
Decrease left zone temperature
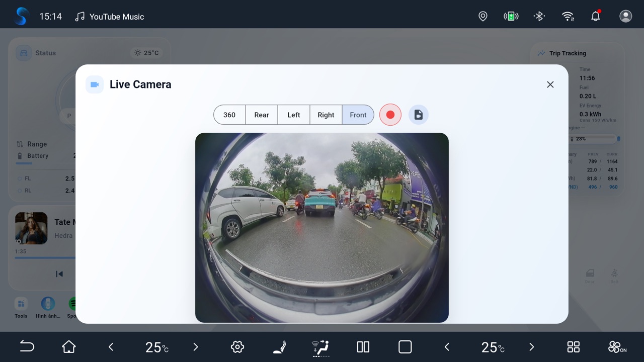click(x=111, y=347)
